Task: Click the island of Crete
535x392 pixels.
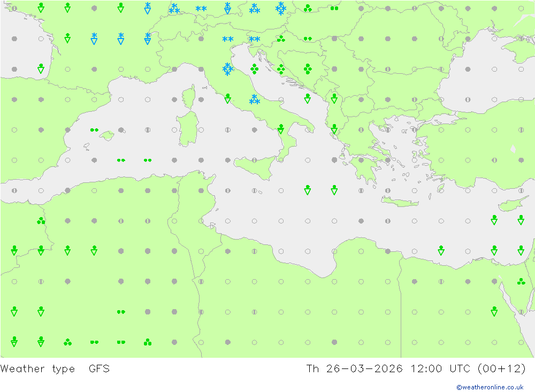Action: pos(400,202)
